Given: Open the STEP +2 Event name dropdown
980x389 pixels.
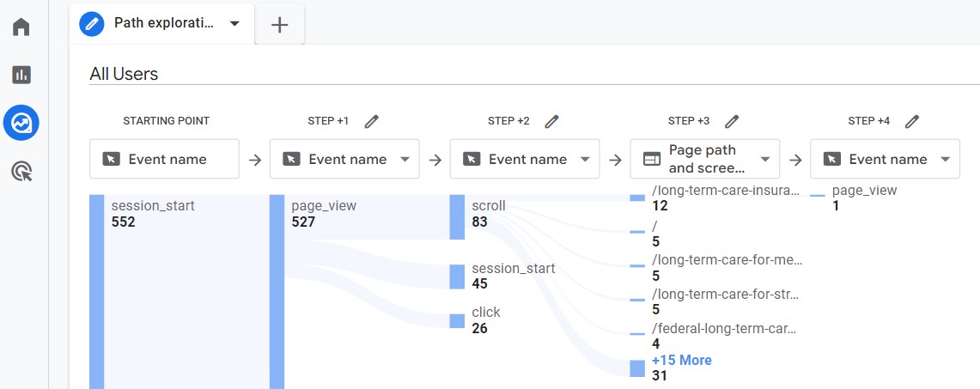Looking at the screenshot, I should 525,159.
